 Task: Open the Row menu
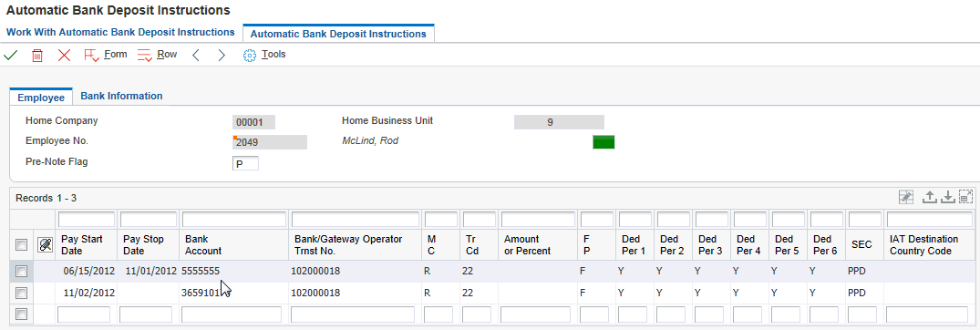[158, 55]
